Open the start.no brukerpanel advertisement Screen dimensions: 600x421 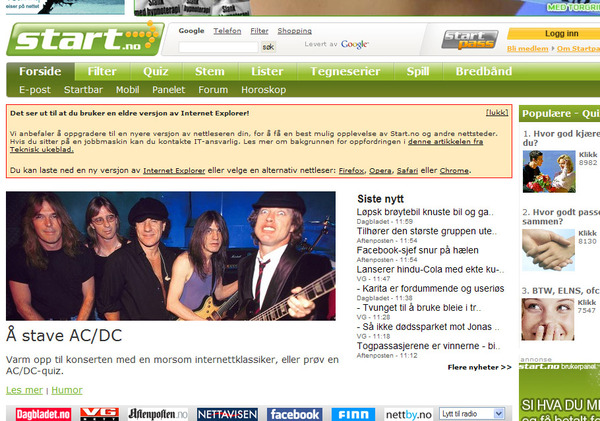559,392
